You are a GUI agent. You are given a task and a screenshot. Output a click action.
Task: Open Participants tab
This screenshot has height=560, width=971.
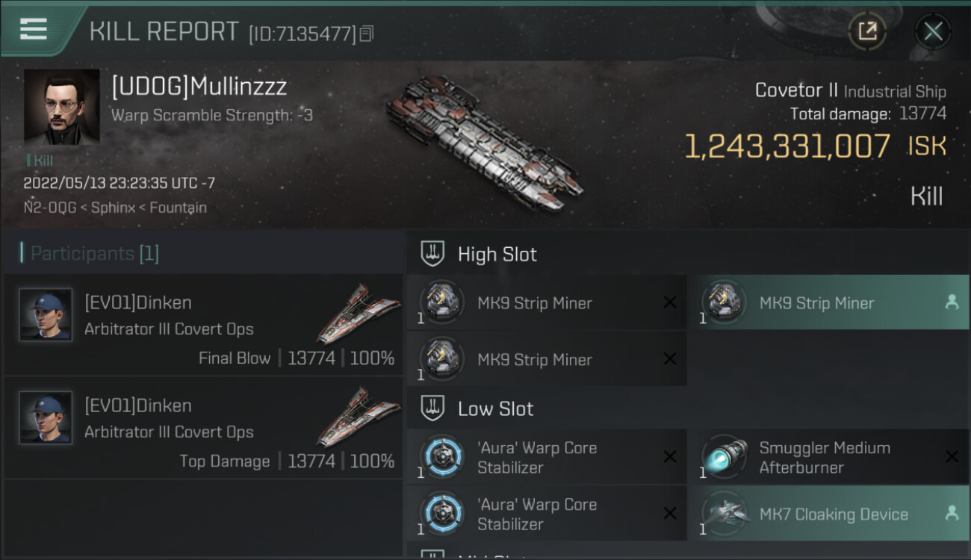(x=95, y=254)
